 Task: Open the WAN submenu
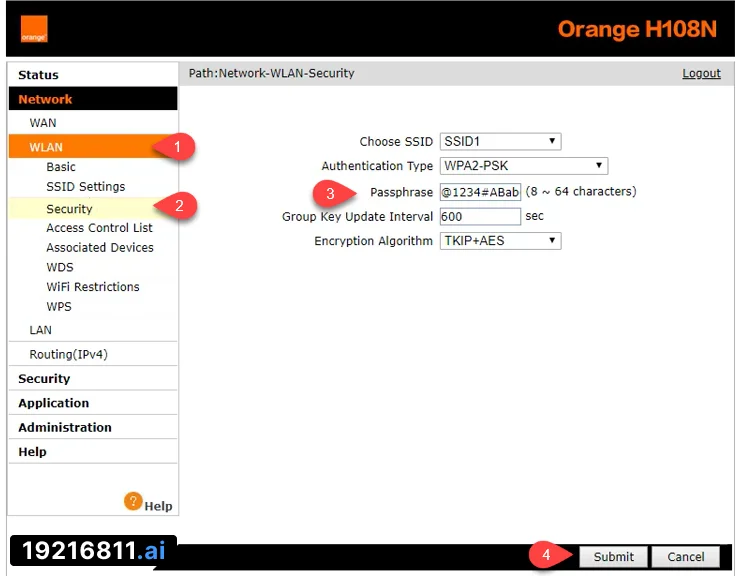(x=43, y=123)
